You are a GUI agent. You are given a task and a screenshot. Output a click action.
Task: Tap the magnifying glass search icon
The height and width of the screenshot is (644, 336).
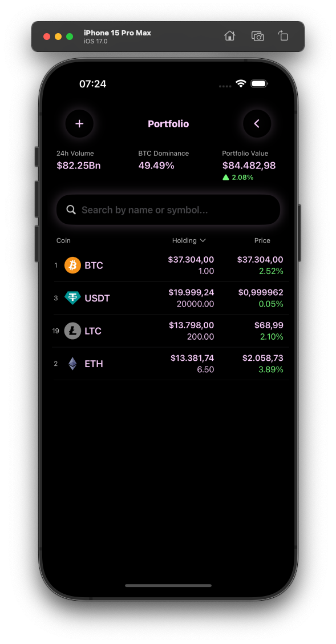(71, 210)
